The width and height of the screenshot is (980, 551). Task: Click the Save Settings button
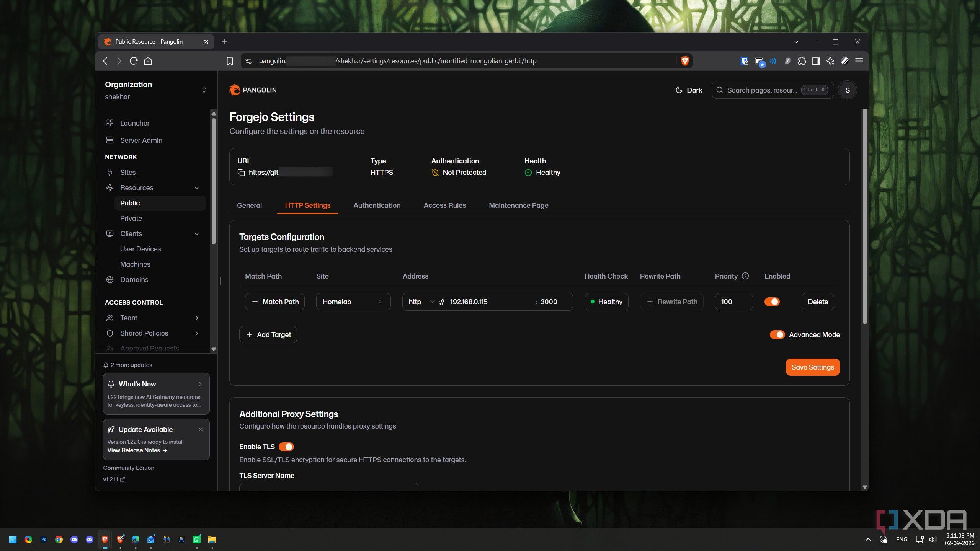pos(813,367)
